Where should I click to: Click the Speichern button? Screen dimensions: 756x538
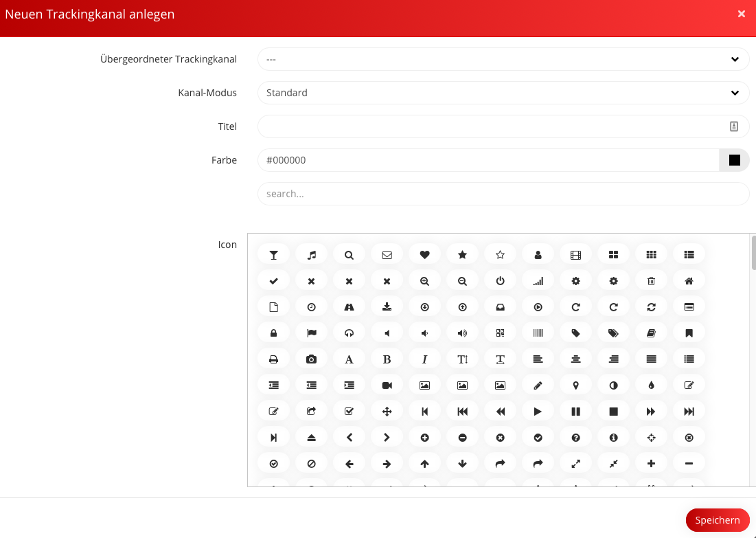pyautogui.click(x=717, y=520)
